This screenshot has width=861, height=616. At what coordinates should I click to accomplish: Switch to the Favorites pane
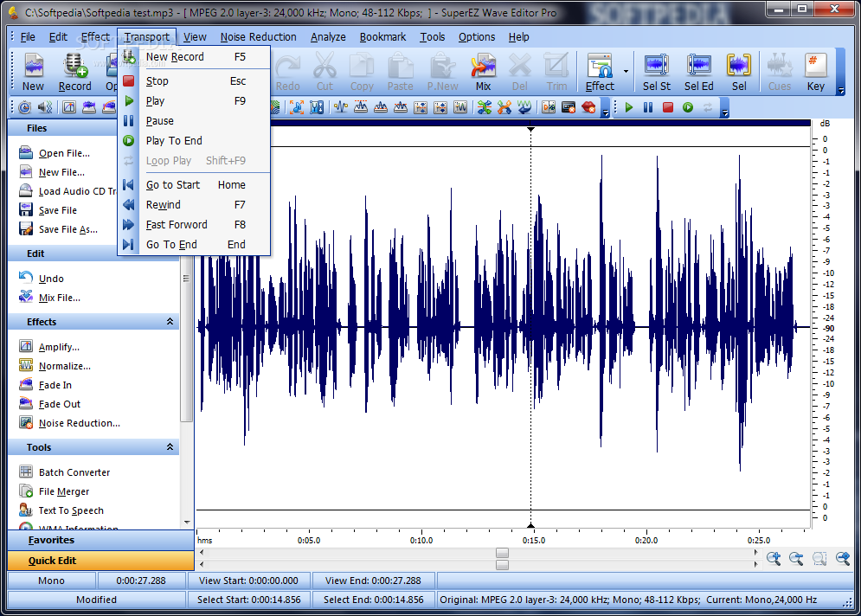pyautogui.click(x=101, y=540)
